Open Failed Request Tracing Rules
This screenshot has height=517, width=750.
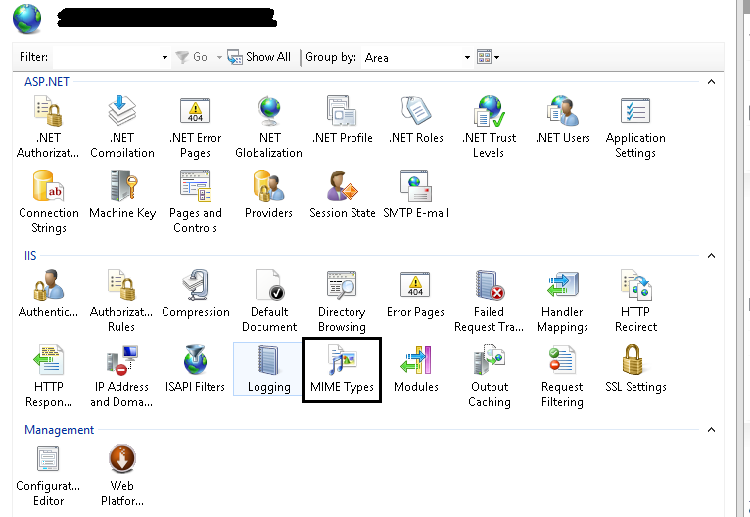click(489, 301)
